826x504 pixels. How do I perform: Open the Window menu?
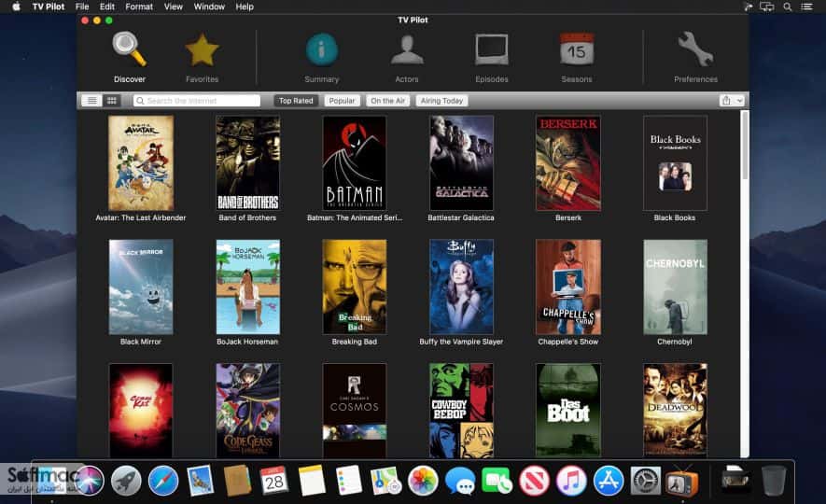(209, 7)
